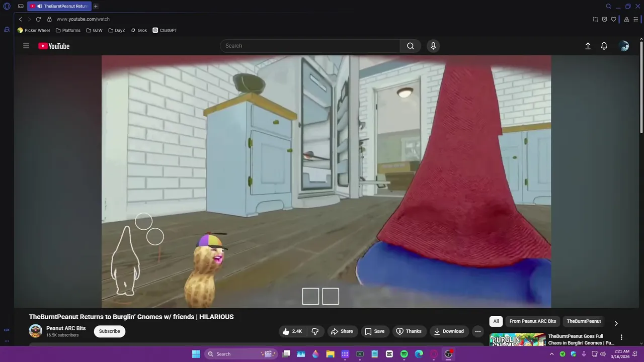
Task: Bookmark this page with heart icon
Action: [613, 19]
